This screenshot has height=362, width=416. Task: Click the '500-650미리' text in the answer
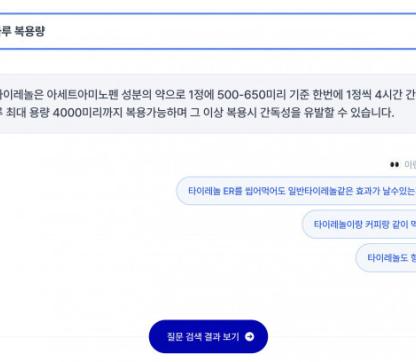point(251,95)
